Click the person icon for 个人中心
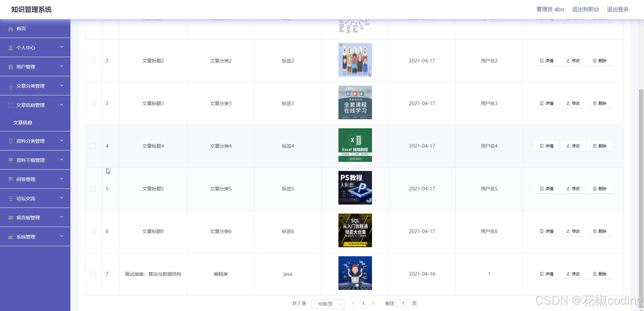Screen dimensions: 644x311 (x=11, y=48)
